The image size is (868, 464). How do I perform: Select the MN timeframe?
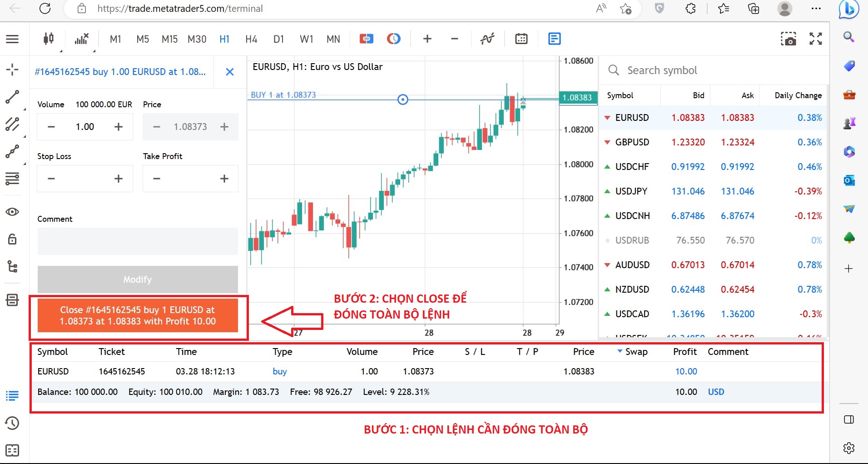click(x=333, y=39)
